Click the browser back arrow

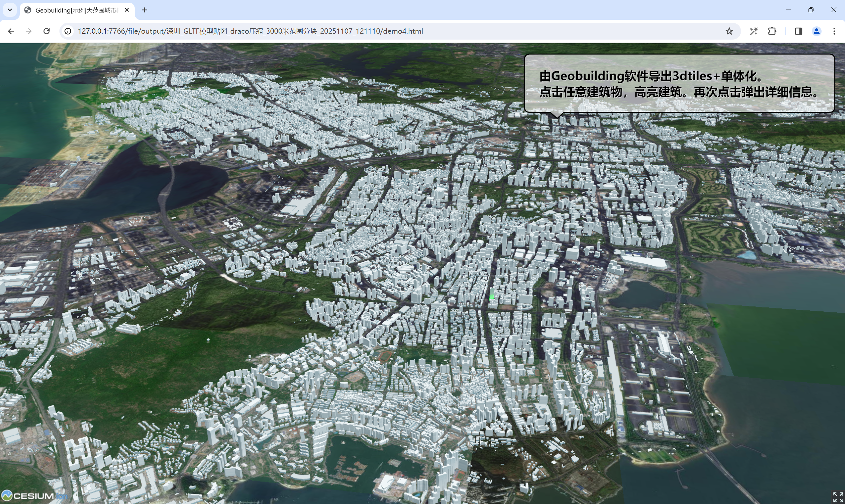coord(11,31)
